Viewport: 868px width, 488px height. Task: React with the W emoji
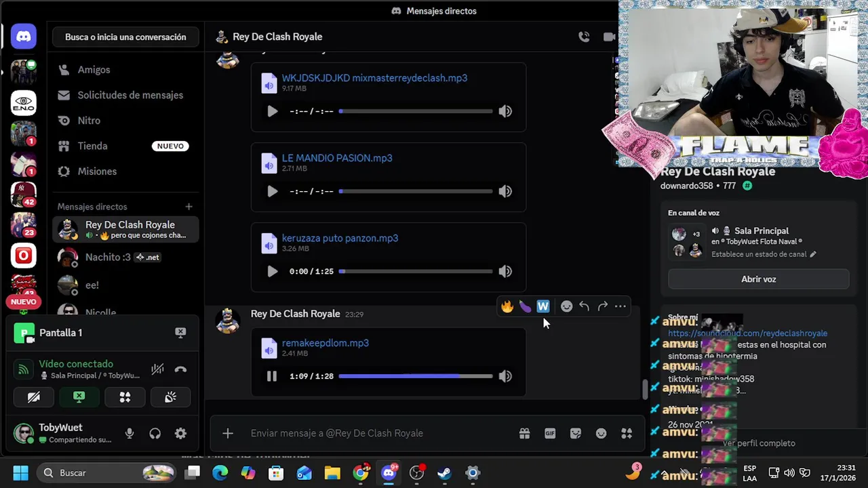pyautogui.click(x=543, y=306)
